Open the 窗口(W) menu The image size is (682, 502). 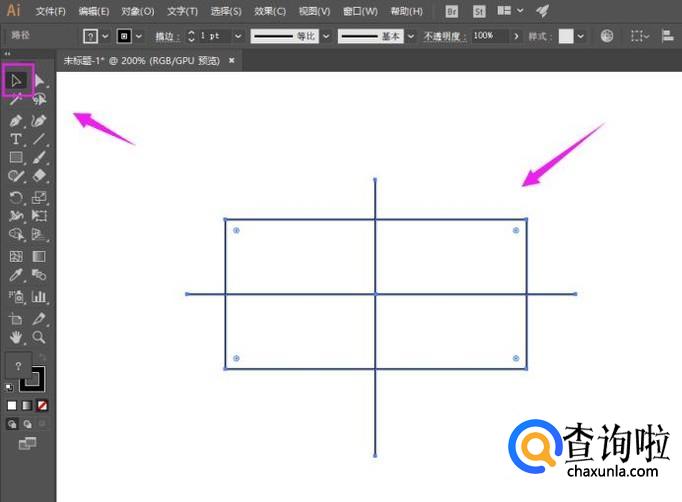pos(360,11)
